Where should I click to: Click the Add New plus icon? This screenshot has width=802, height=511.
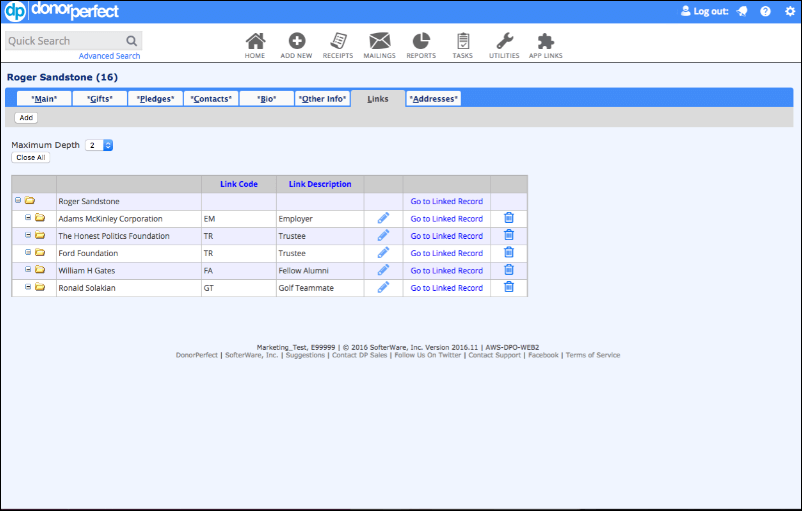(x=297, y=40)
